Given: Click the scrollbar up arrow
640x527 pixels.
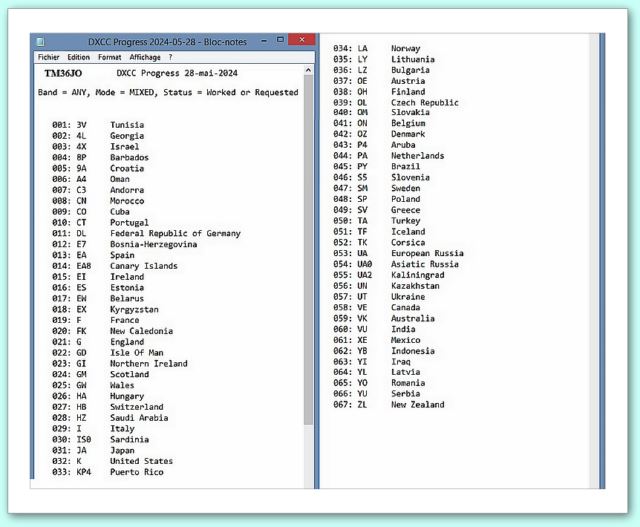Looking at the screenshot, I should click(x=309, y=72).
